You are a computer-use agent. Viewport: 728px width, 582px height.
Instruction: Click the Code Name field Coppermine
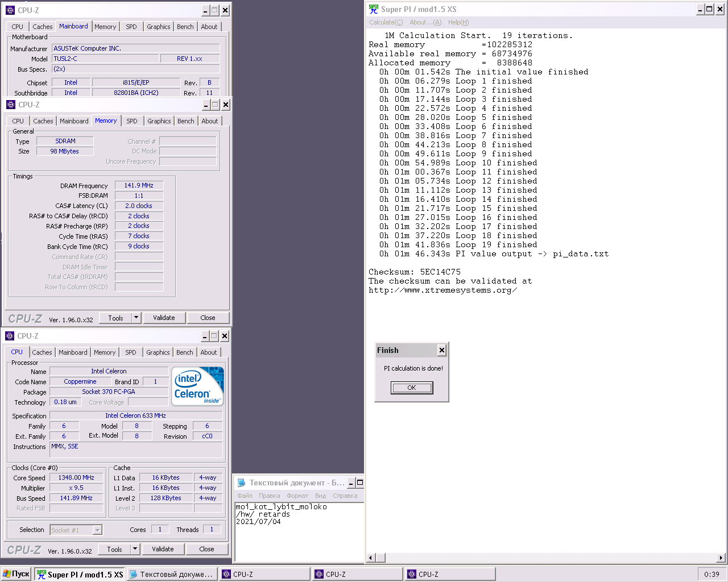click(80, 381)
